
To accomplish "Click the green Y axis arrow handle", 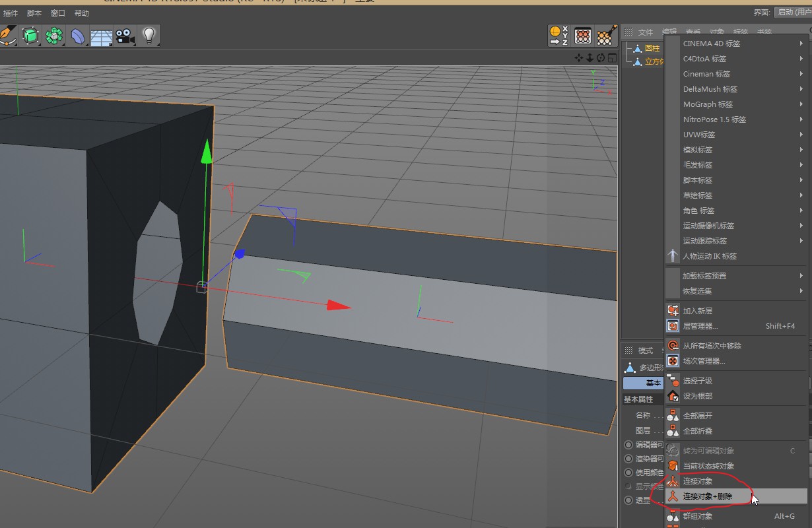I will (207, 150).
